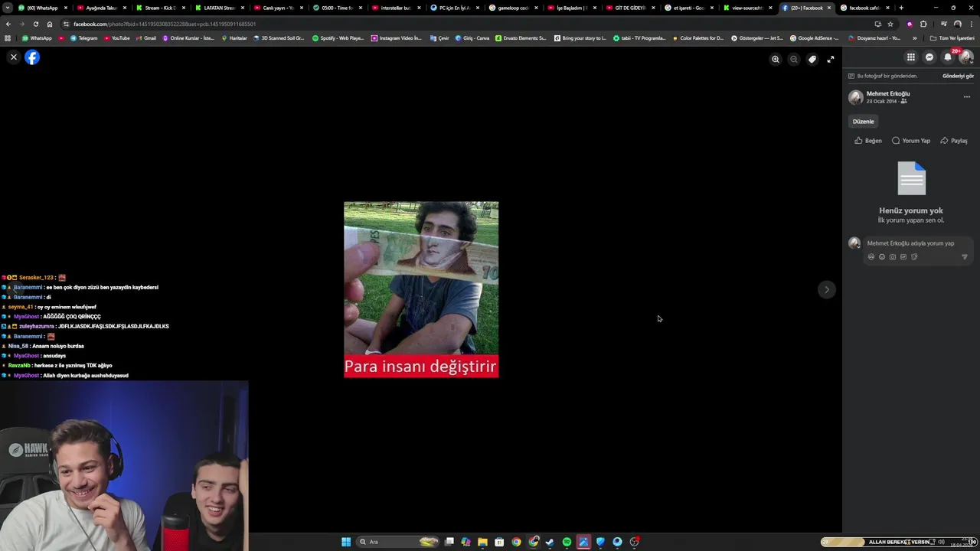Open the Gmail bookmark
980x551 pixels.
pyautogui.click(x=145, y=37)
